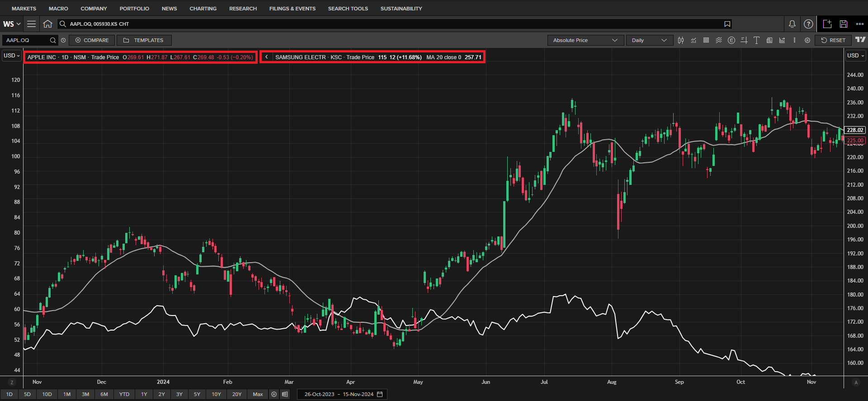Screen dimensions: 868x401
Task: Open the Charting menu
Action: pyautogui.click(x=203, y=9)
